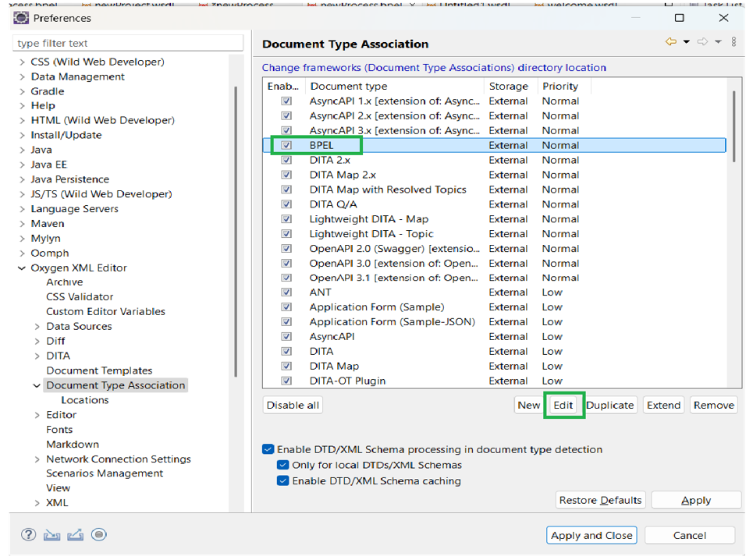Click the forward navigation arrow icon
Image resolution: width=753 pixels, height=560 pixels.
tap(702, 42)
